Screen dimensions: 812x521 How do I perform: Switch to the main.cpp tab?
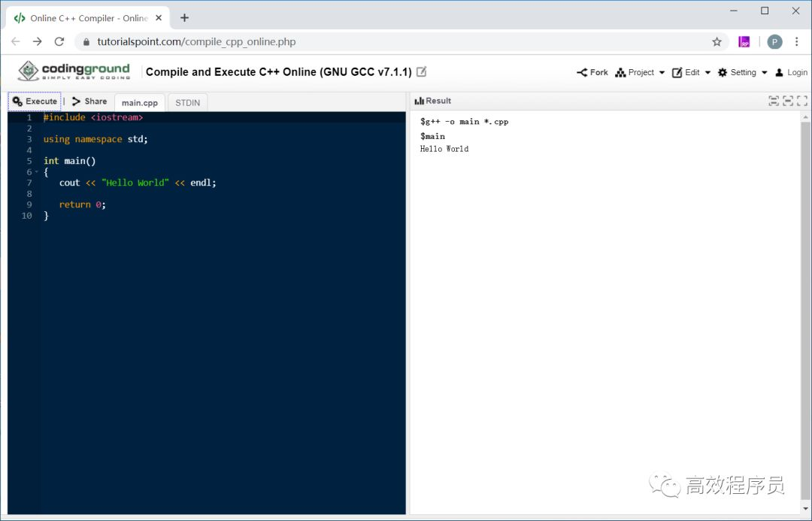pos(140,102)
